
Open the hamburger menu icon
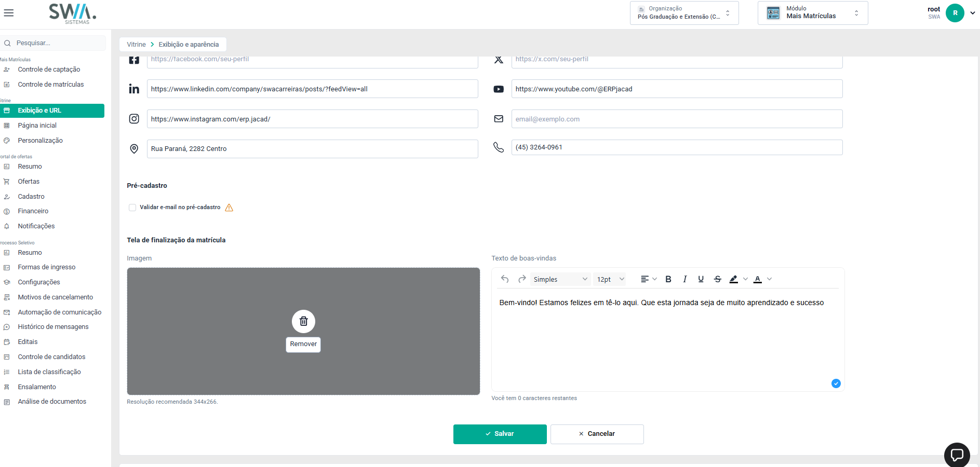(x=8, y=13)
